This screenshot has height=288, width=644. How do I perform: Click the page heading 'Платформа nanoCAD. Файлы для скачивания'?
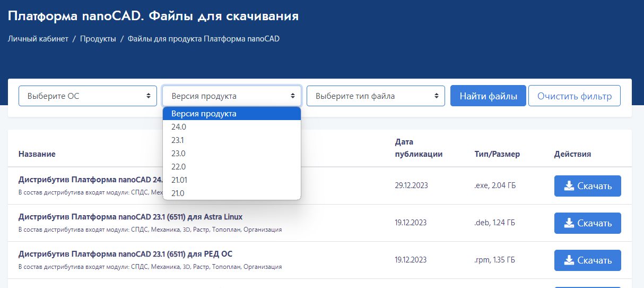pos(153,16)
